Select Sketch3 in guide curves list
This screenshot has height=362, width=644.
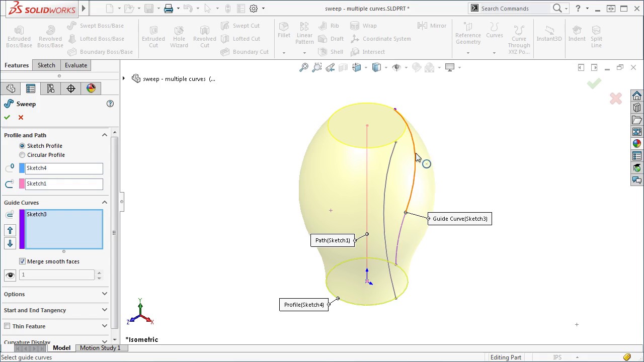[x=36, y=214]
